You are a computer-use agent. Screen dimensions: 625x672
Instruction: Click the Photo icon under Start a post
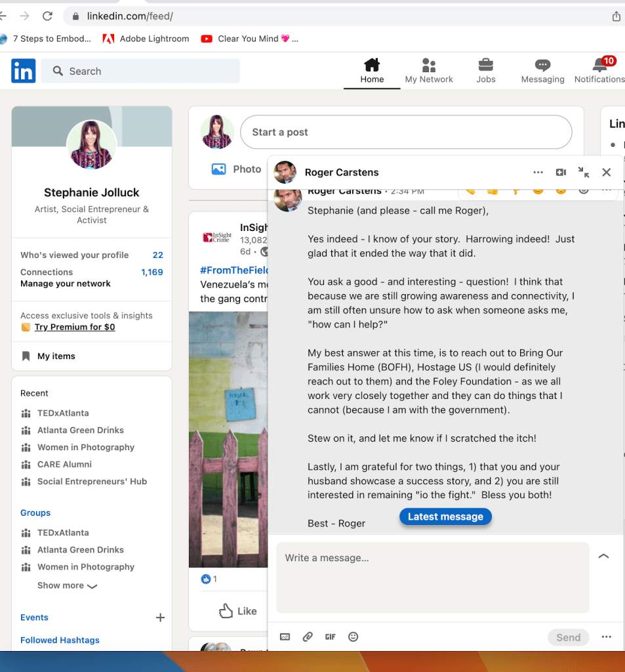(x=219, y=169)
